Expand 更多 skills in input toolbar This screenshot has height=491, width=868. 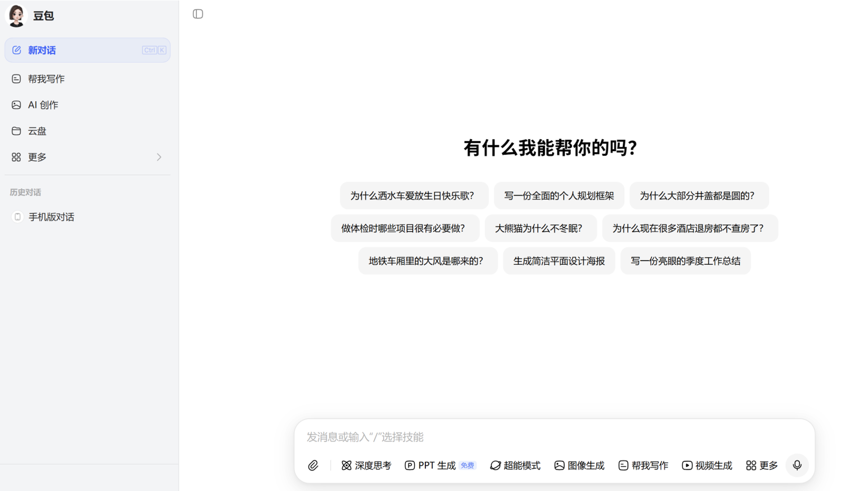(762, 465)
